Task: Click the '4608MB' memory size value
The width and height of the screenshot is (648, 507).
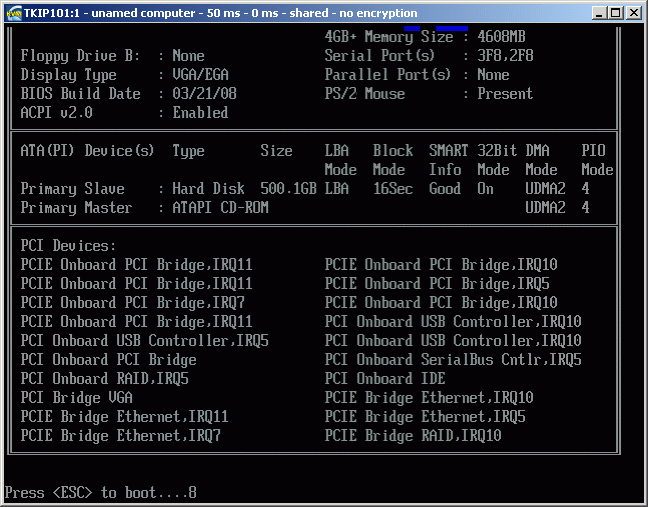Action: click(501, 37)
